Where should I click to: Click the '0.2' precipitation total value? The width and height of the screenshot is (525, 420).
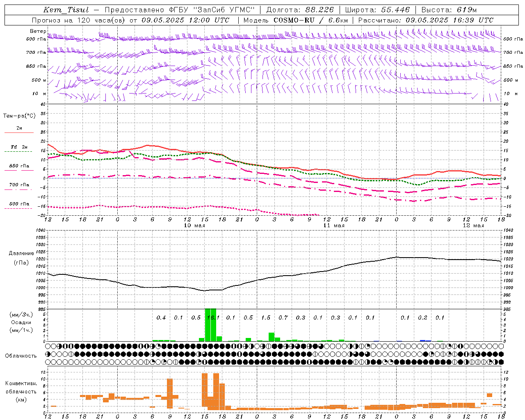pos(422,318)
